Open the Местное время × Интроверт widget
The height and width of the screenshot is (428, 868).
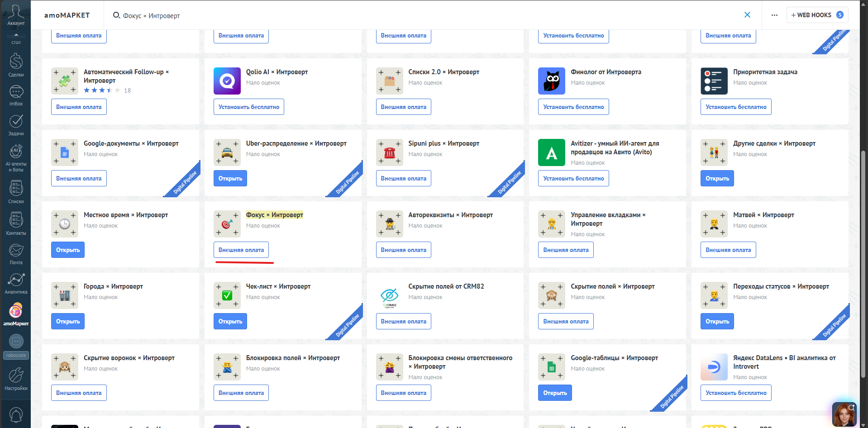[x=67, y=250]
